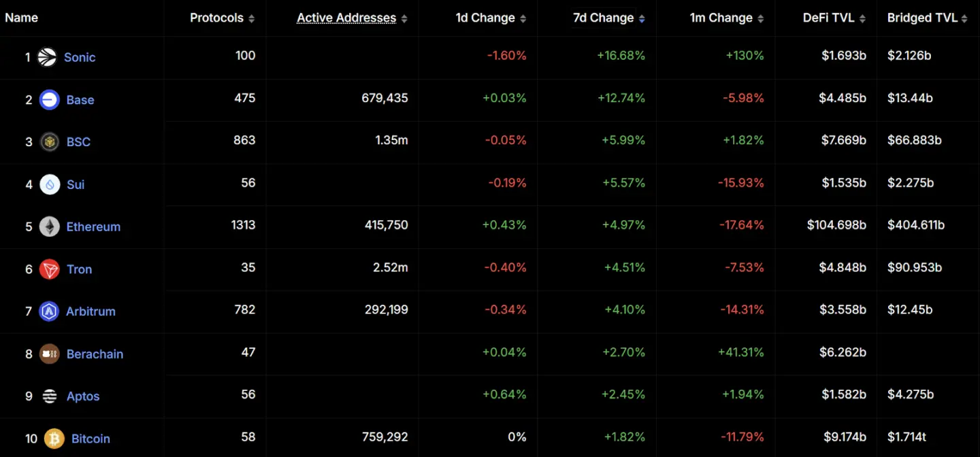
Task: Sort by 7d Change sort arrows
Action: click(642, 19)
